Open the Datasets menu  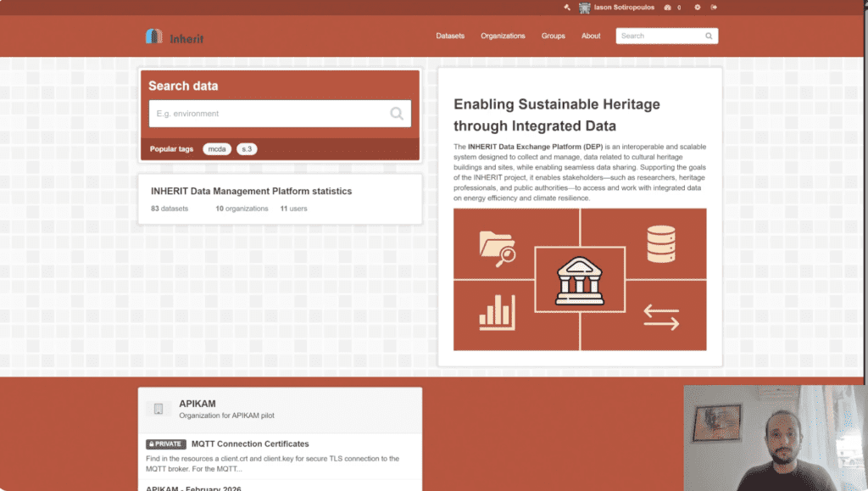(450, 36)
